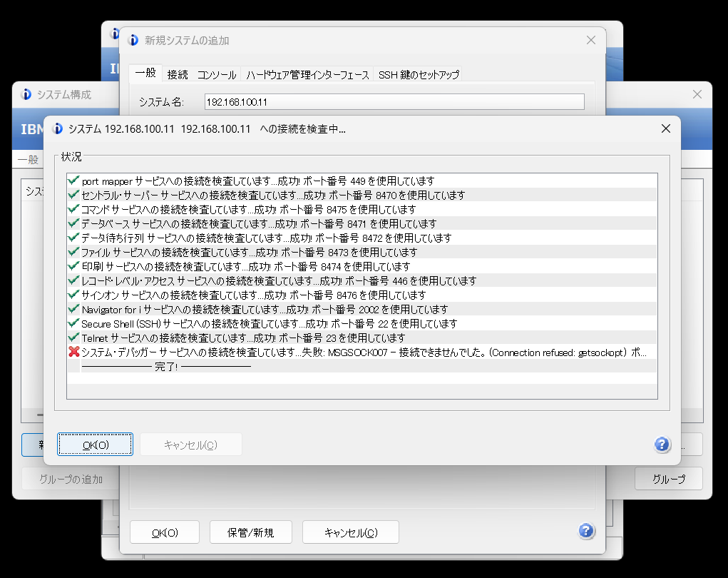
Task: Select the Telnet service port 23 row
Action: pyautogui.click(x=362, y=338)
